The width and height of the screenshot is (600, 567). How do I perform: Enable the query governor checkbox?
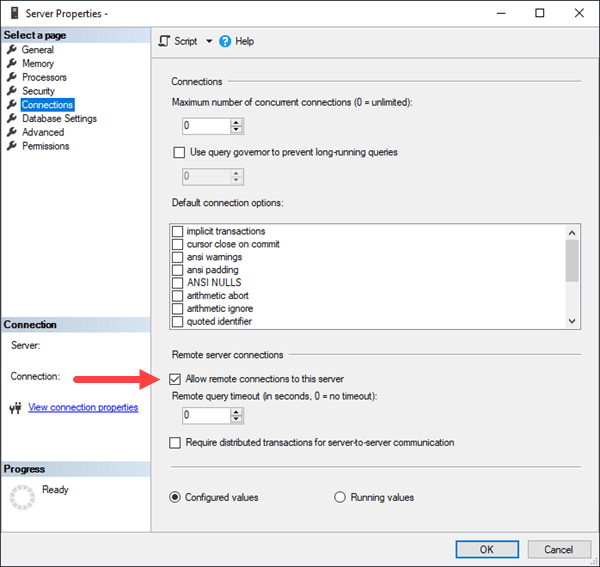[180, 153]
